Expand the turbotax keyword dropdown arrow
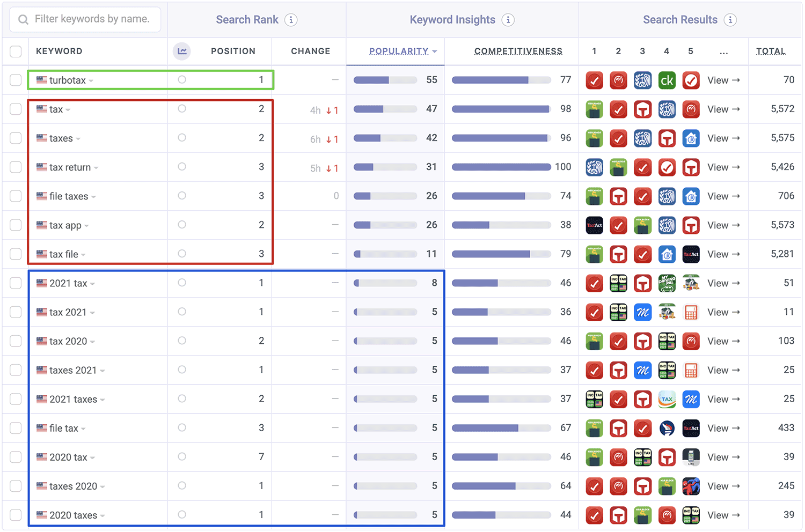 (91, 81)
